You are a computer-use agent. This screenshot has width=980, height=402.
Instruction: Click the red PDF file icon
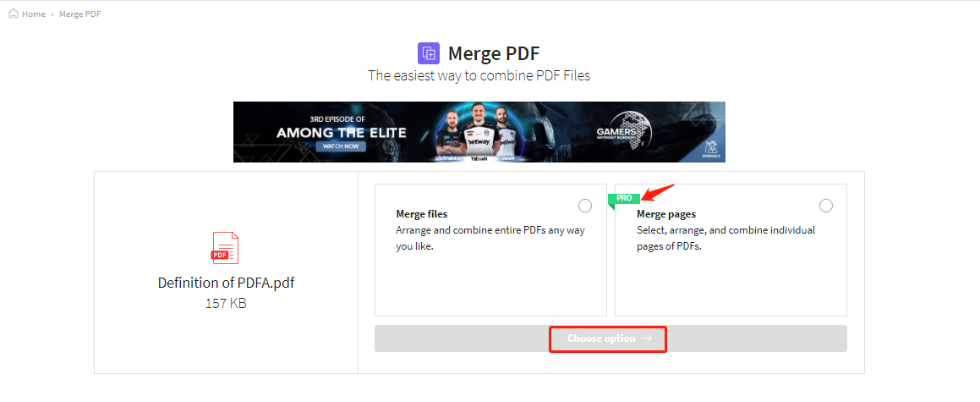coord(225,248)
